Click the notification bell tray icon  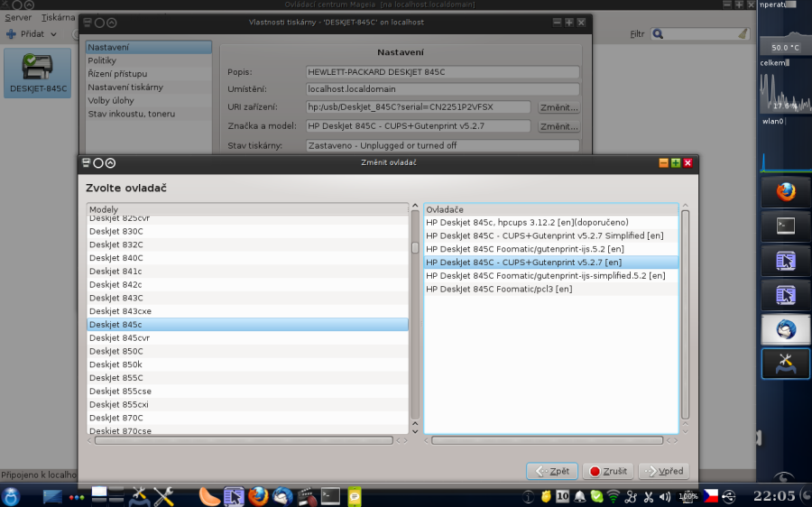(579, 496)
